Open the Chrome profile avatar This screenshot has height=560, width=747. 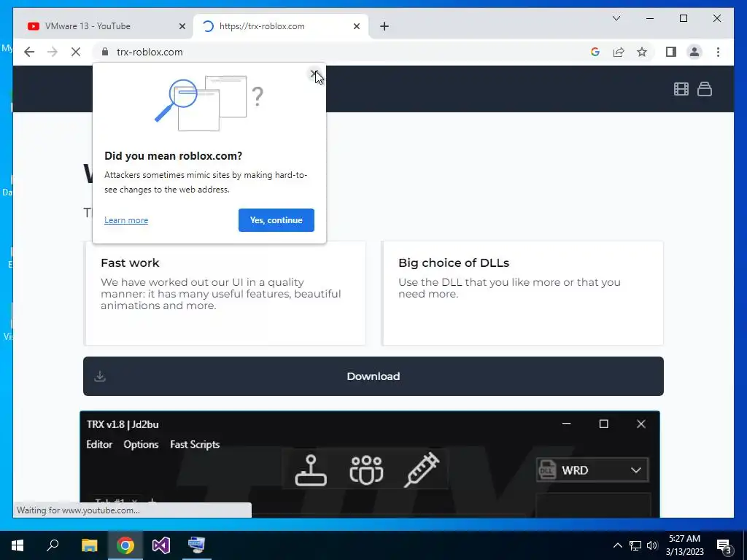694,52
